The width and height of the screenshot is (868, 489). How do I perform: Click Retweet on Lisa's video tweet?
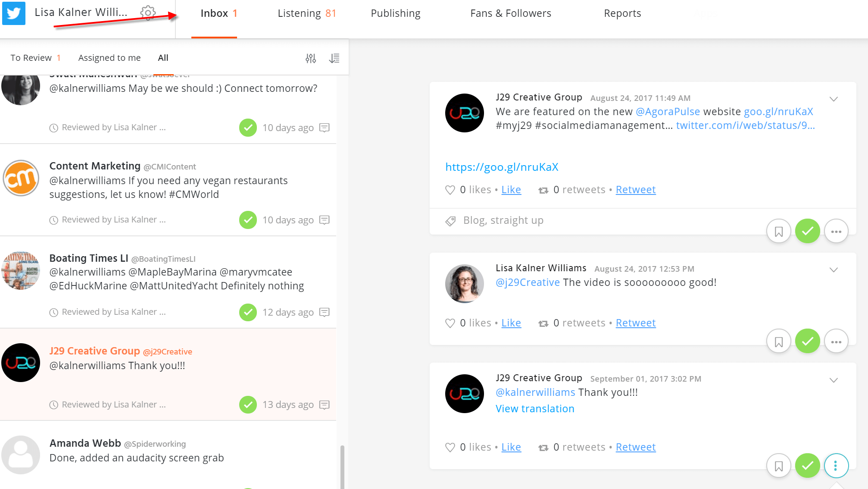636,323
